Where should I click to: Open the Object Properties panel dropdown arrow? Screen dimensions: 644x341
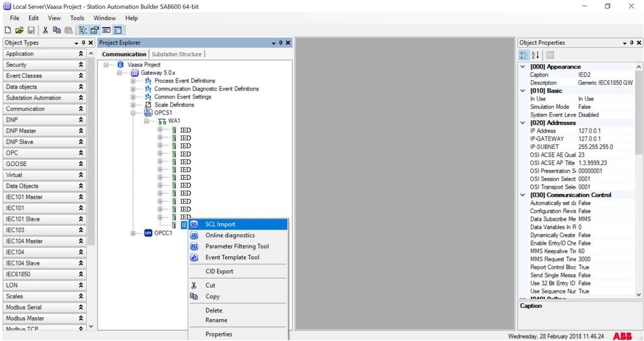coord(625,43)
